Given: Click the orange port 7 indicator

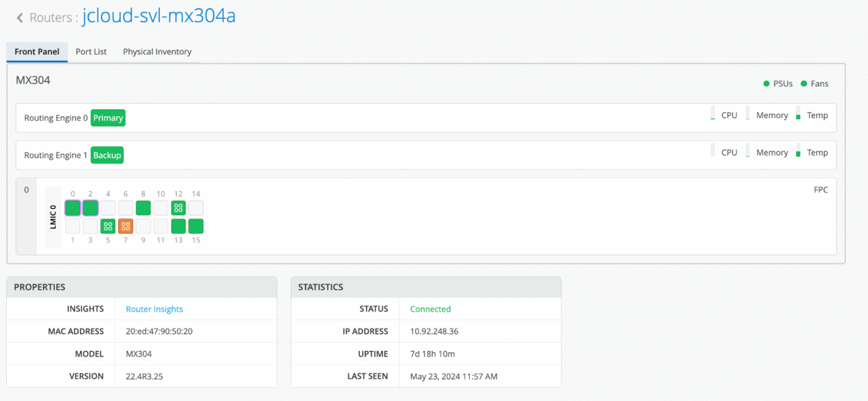Looking at the screenshot, I should (125, 226).
